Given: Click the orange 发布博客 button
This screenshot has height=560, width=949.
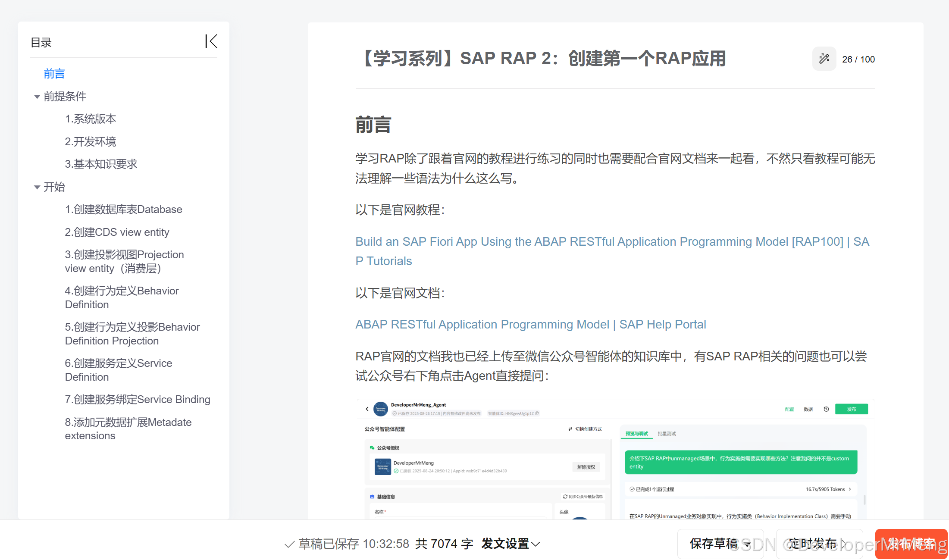Looking at the screenshot, I should tap(911, 544).
